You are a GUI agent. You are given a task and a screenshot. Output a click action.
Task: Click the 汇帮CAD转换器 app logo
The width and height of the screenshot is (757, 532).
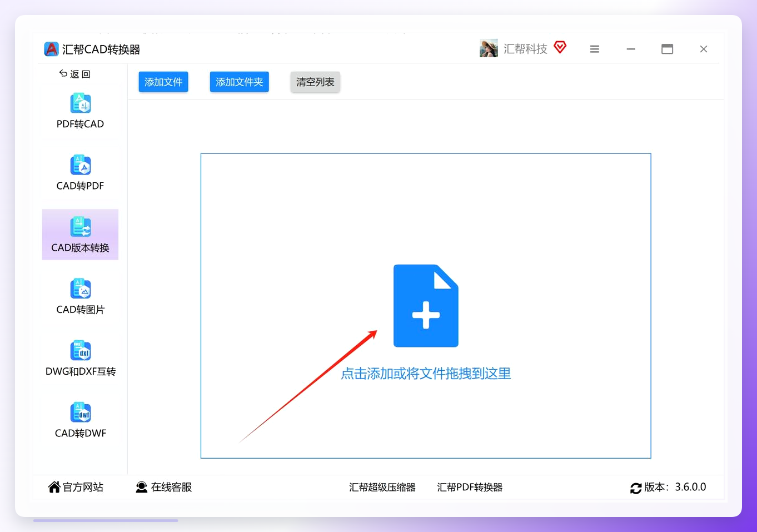pyautogui.click(x=51, y=49)
